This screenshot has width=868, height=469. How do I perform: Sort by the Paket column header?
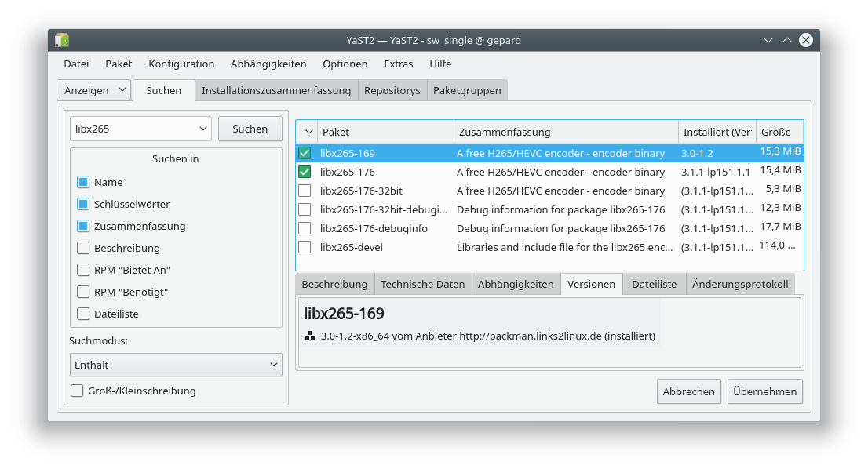click(x=386, y=133)
